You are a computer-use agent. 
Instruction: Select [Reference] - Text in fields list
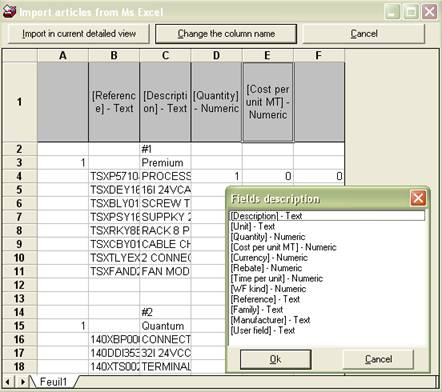pyautogui.click(x=327, y=299)
